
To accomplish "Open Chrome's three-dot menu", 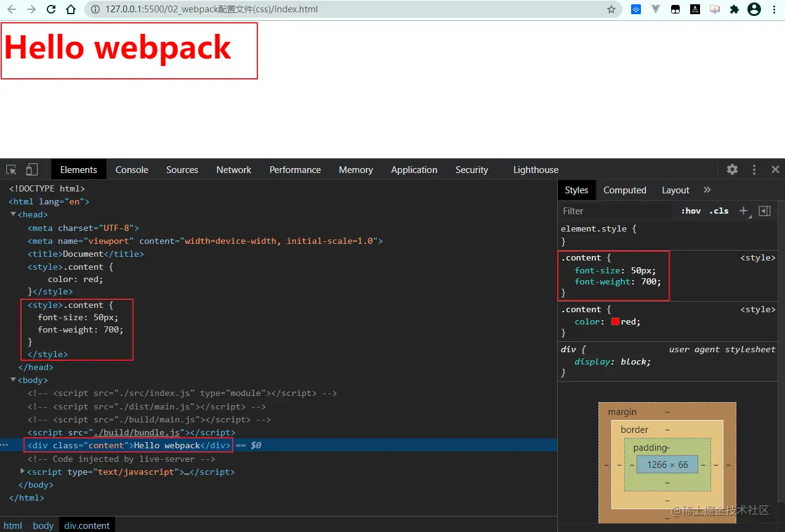I will click(x=775, y=9).
